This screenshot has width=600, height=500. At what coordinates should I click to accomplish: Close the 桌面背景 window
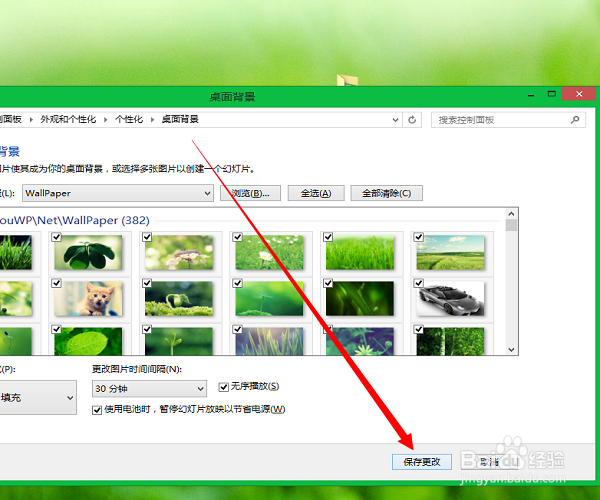(579, 94)
